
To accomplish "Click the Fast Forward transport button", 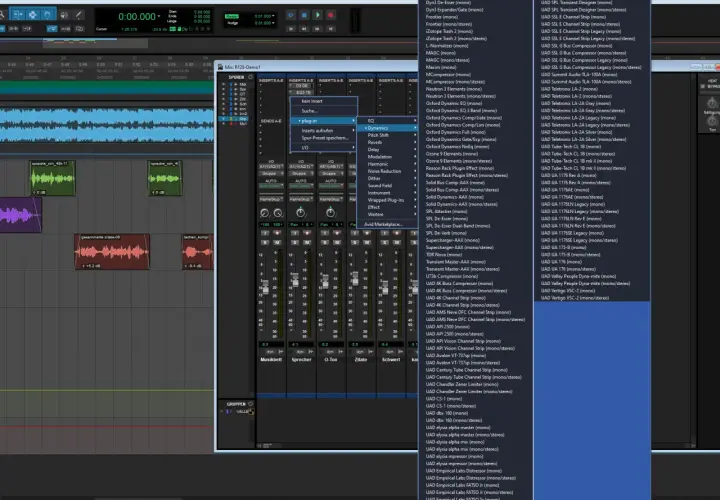I will [317, 28].
